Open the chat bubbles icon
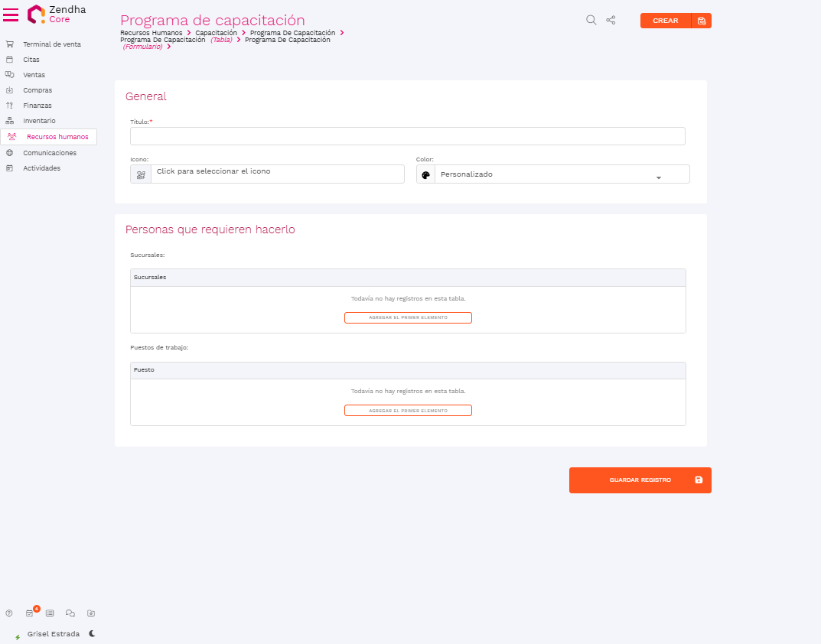The image size is (821, 644). coord(70,613)
